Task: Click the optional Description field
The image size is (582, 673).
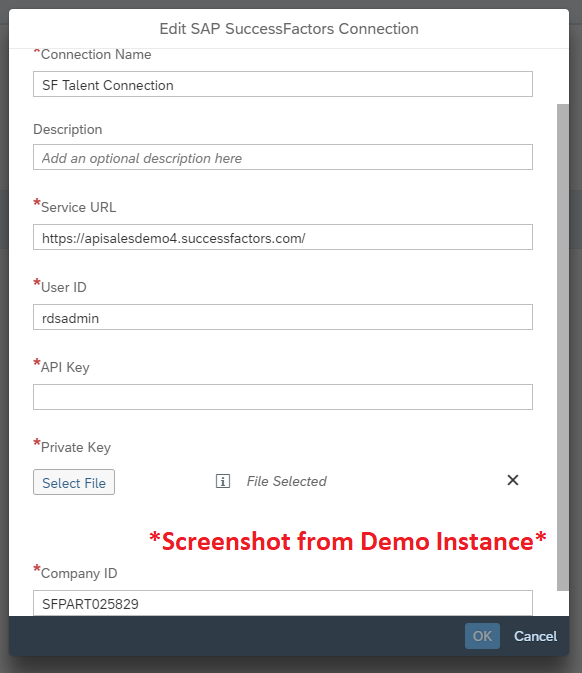Action: [283, 157]
